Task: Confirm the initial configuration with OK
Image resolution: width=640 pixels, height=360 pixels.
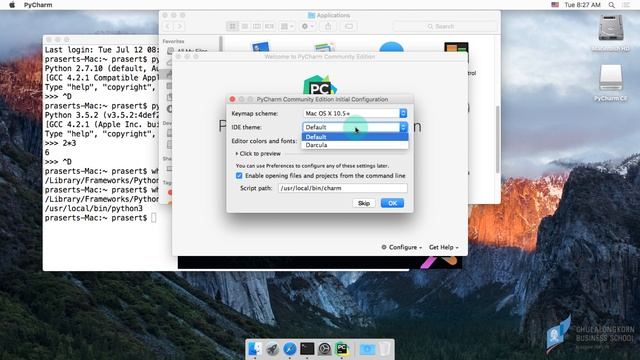Action: (392, 203)
